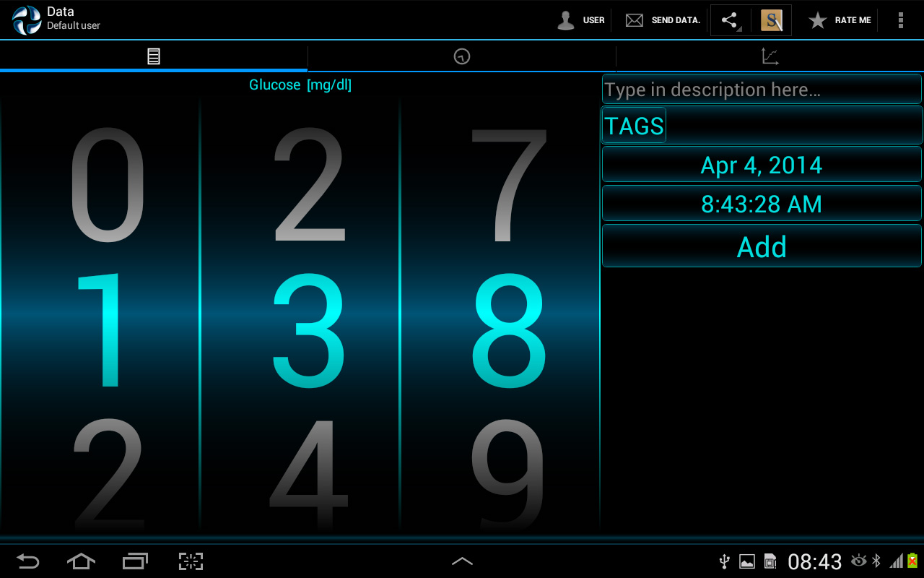Image resolution: width=924 pixels, height=578 pixels.
Task: Tap the screenshot capture icon in navigation bar
Action: click(191, 561)
